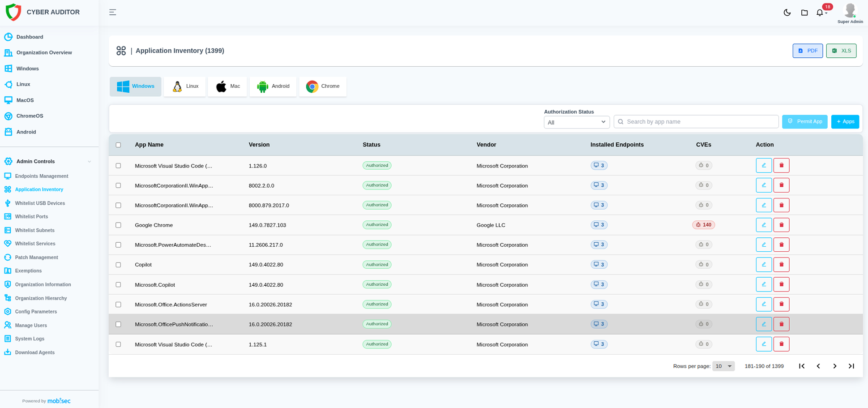Image resolution: width=868 pixels, height=408 pixels.
Task: Delete Microsoft.Office.ActionsServer row
Action: (781, 304)
